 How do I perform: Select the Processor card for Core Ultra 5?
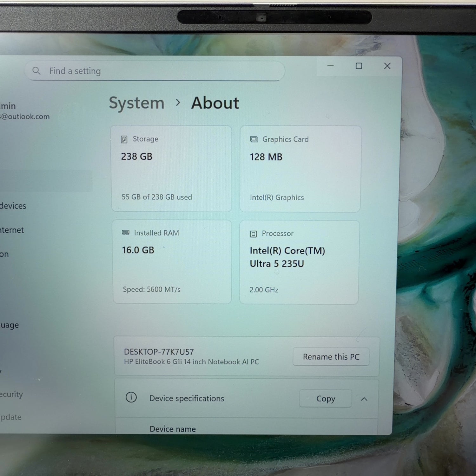coord(299,262)
